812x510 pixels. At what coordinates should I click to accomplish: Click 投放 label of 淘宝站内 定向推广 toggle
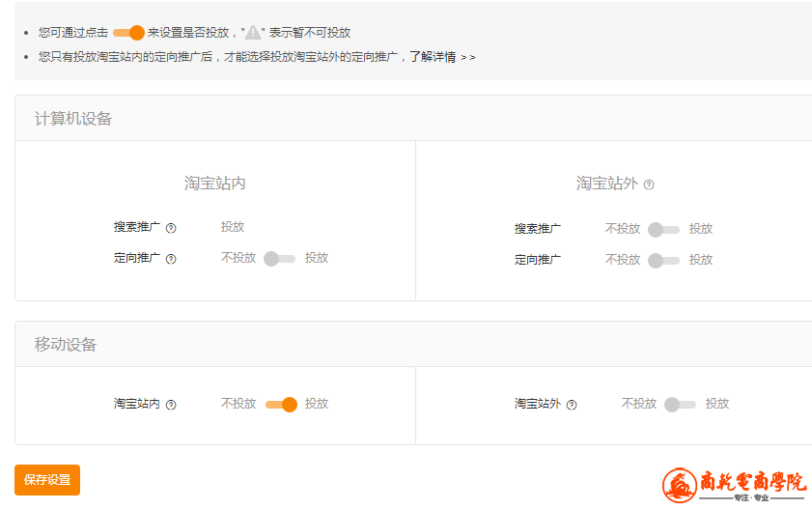[317, 258]
